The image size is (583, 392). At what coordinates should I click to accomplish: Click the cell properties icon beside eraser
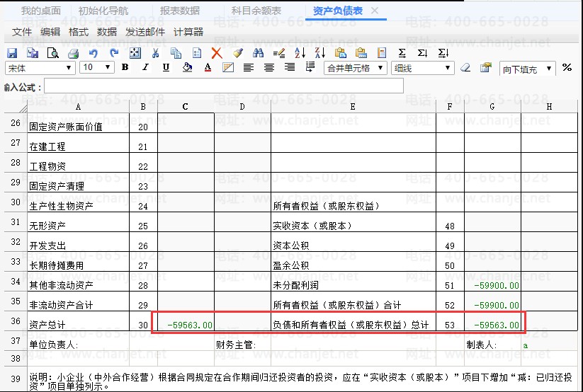point(485,68)
